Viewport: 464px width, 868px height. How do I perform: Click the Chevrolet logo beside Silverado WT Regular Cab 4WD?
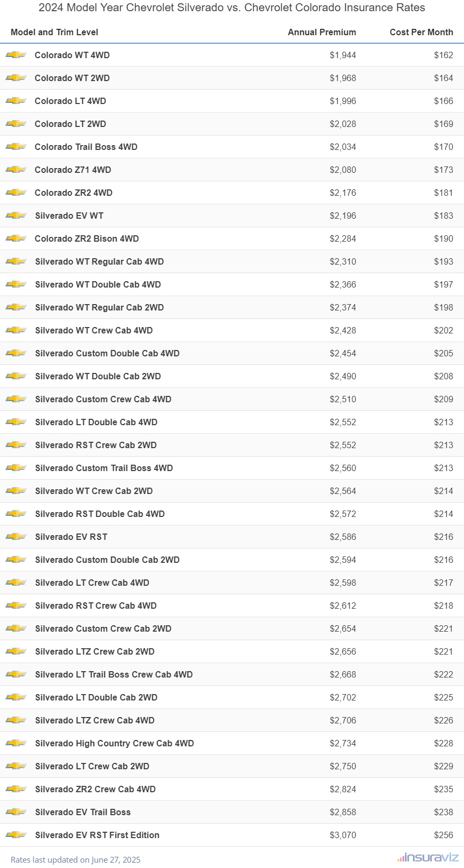click(x=16, y=261)
